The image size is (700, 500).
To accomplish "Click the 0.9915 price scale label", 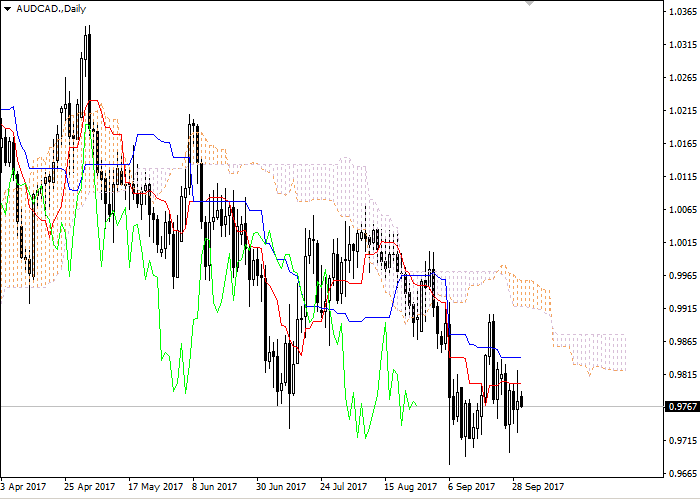I will point(683,308).
